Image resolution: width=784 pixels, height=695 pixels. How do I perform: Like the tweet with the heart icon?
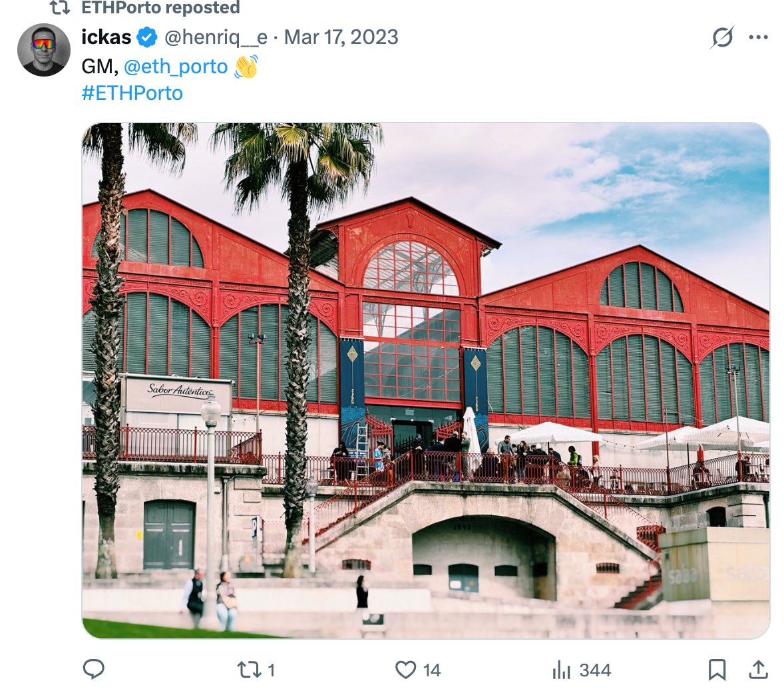tap(405, 670)
